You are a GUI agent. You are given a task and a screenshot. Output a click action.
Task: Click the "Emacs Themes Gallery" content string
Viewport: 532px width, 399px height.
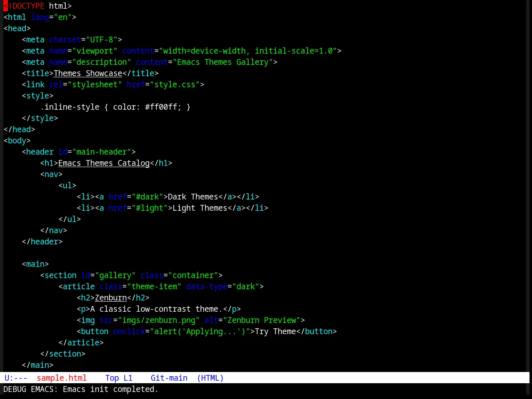[223, 62]
